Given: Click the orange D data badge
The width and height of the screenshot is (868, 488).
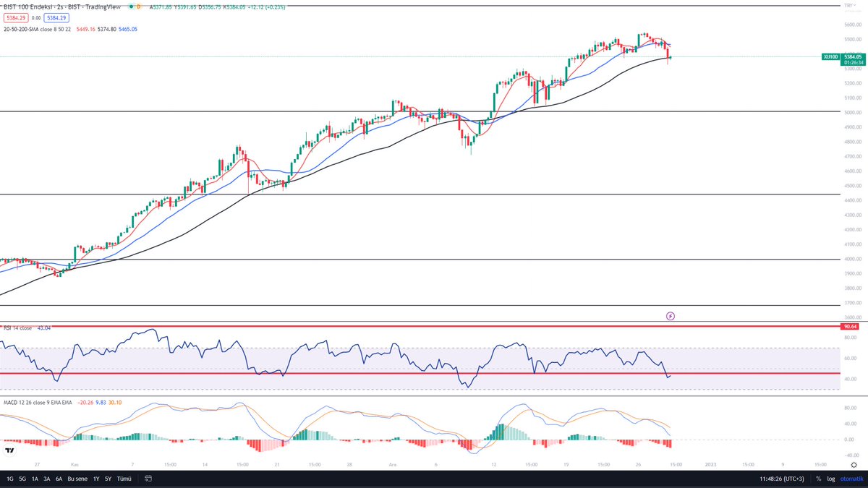Looking at the screenshot, I should [140, 6].
